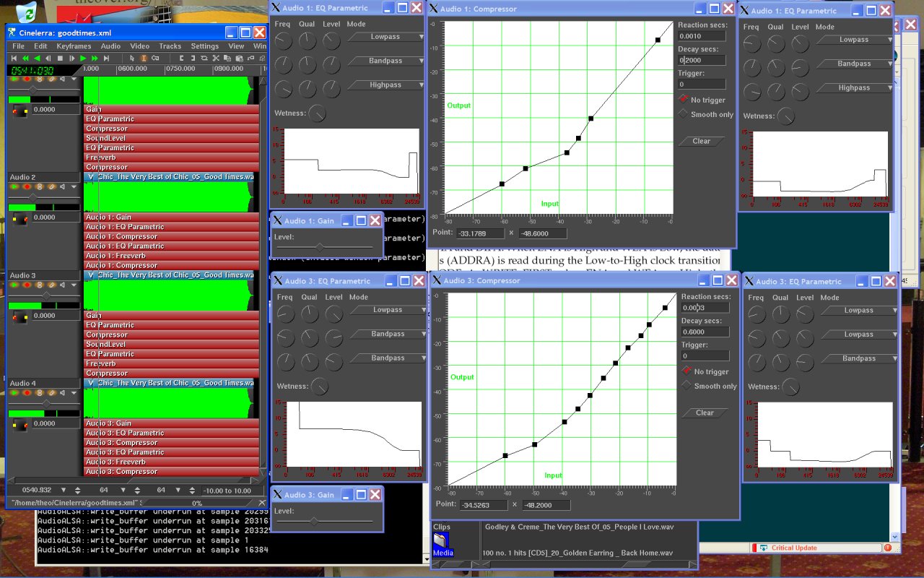Set the in point bracket icon
Viewport: 924px width, 578px height.
click(181, 58)
